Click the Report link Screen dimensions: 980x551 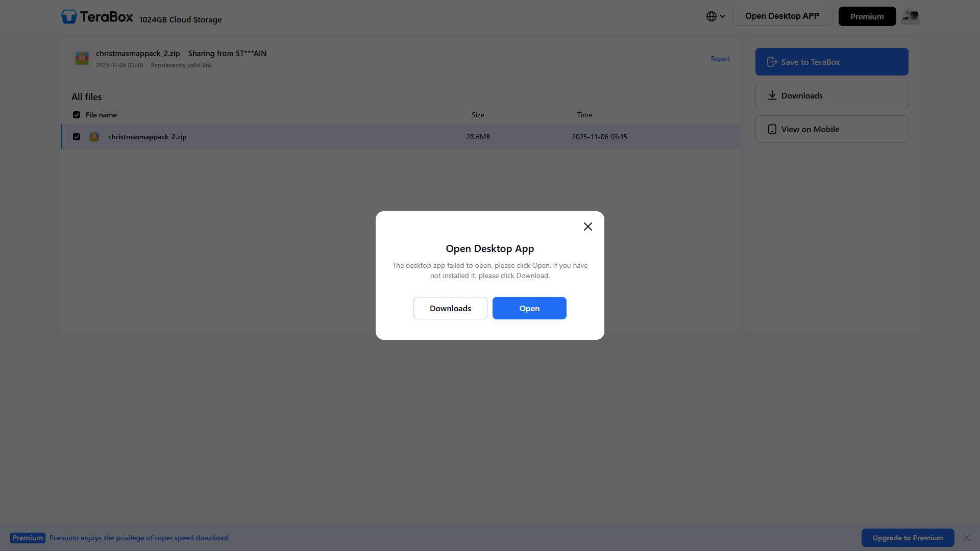pos(720,59)
